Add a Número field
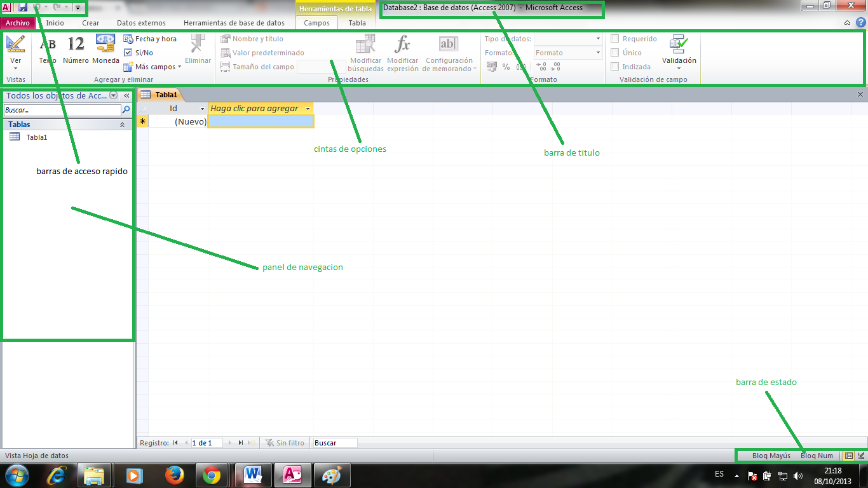Screen dimensions: 868x488 click(76, 50)
